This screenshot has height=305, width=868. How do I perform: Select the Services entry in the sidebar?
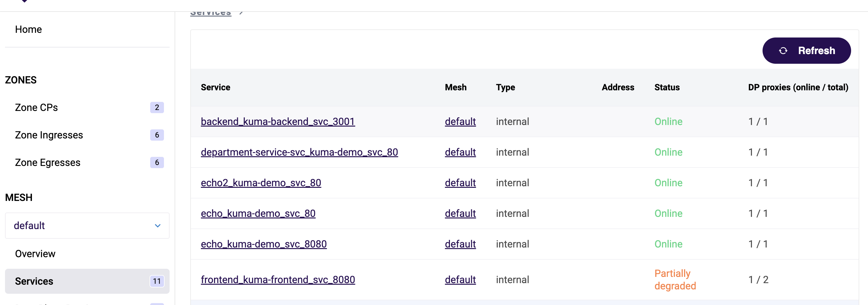(x=34, y=281)
